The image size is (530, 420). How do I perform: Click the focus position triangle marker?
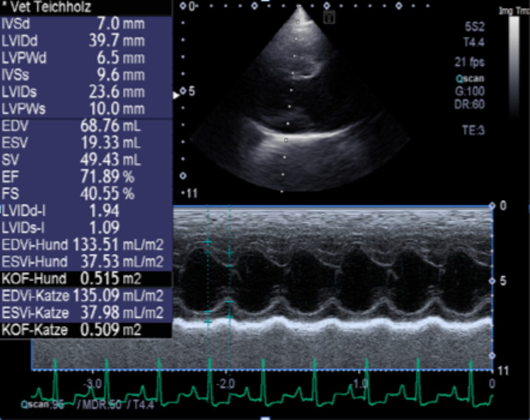tap(176, 95)
